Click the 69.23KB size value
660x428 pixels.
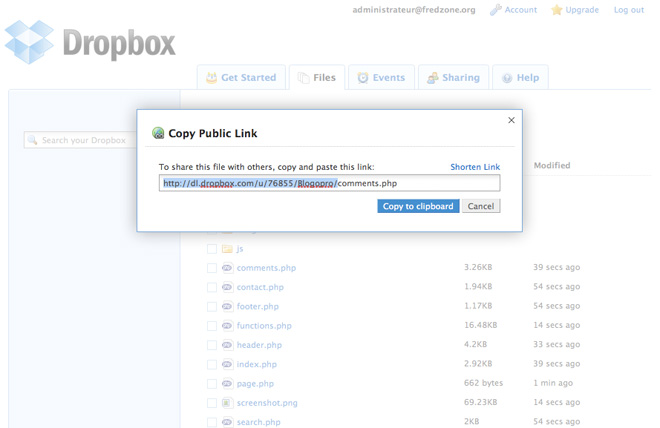[480, 402]
